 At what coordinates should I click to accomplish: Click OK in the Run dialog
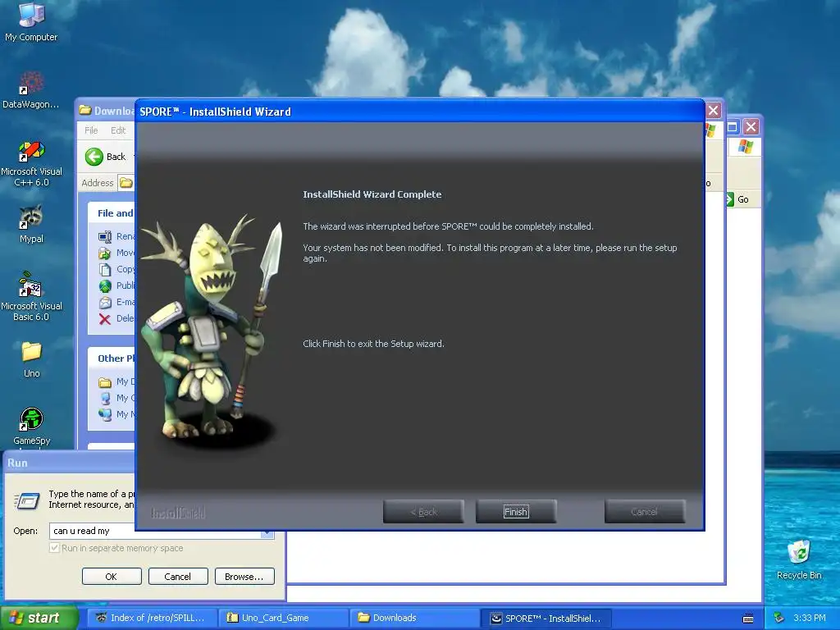112,577
